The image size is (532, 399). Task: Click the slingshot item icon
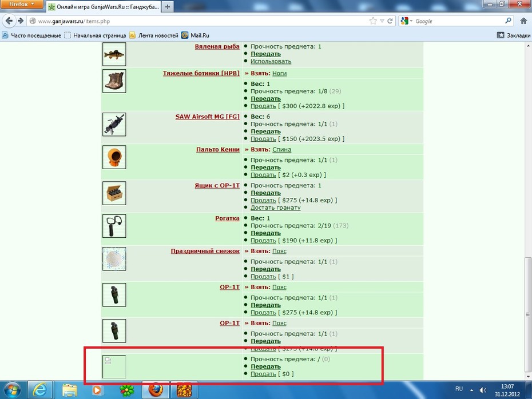pos(114,226)
